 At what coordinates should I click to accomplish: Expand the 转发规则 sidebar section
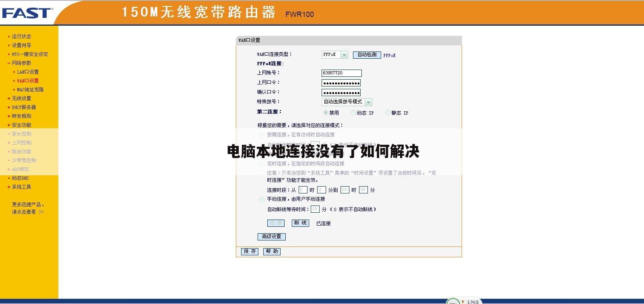coord(21,116)
